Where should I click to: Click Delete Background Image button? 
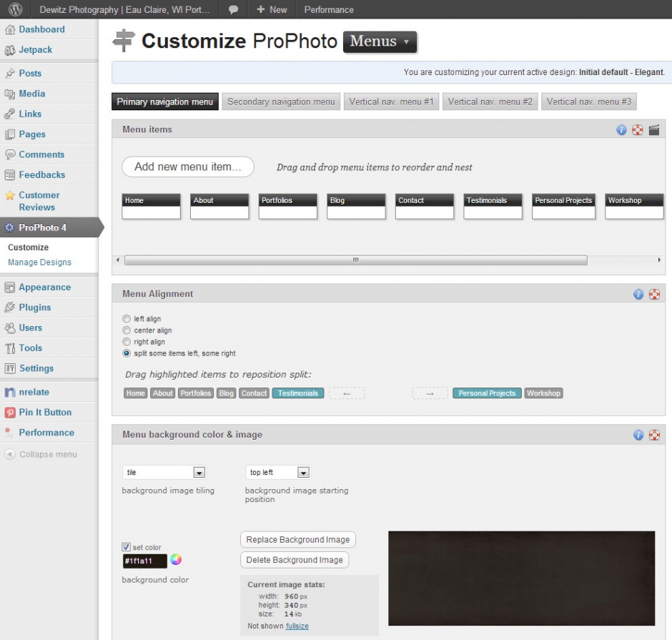(x=295, y=560)
